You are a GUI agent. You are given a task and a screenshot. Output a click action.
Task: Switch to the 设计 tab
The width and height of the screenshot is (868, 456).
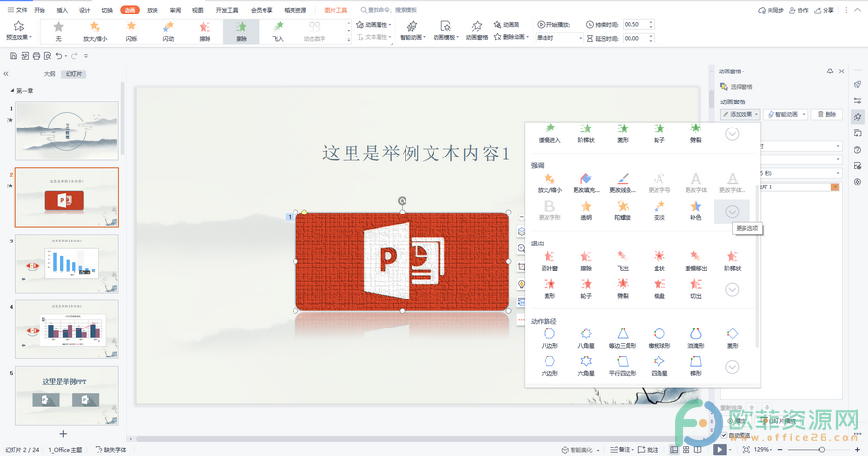point(84,10)
